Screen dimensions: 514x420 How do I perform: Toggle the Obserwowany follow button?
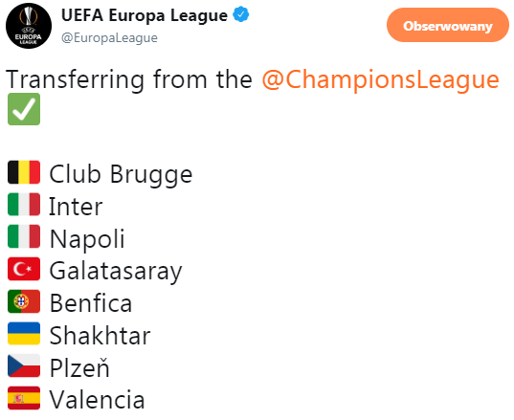pyautogui.click(x=448, y=25)
